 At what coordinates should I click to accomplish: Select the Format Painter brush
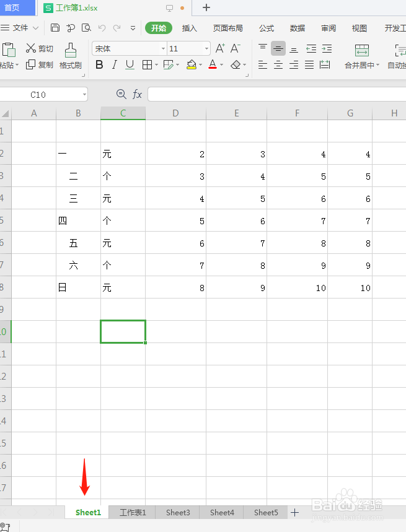click(x=71, y=56)
